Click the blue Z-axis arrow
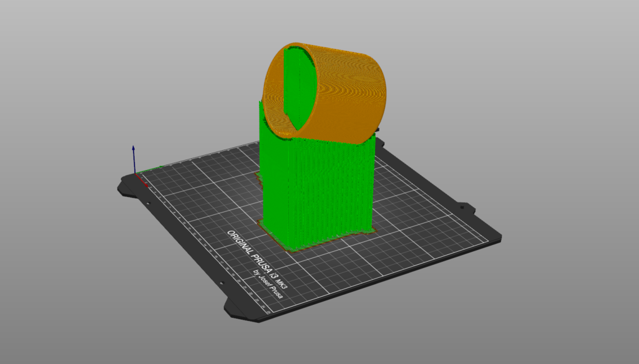Image resolution: width=639 pixels, height=364 pixels. [133, 156]
